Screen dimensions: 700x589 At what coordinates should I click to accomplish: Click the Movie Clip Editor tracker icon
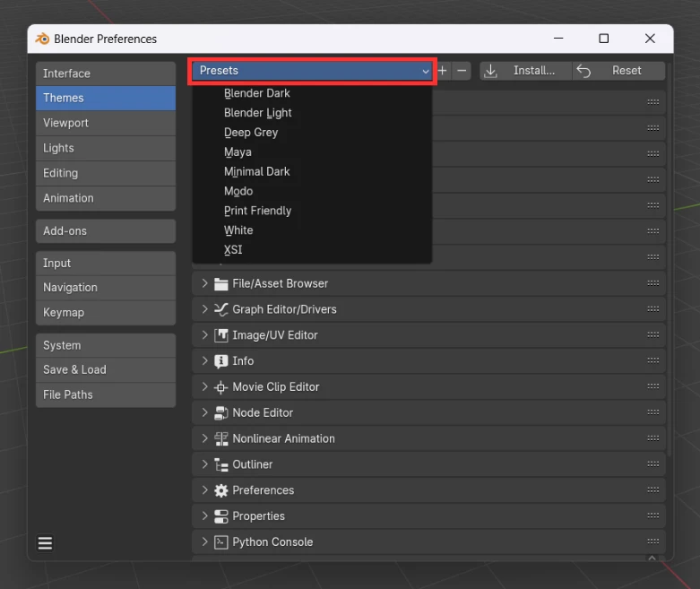221,387
